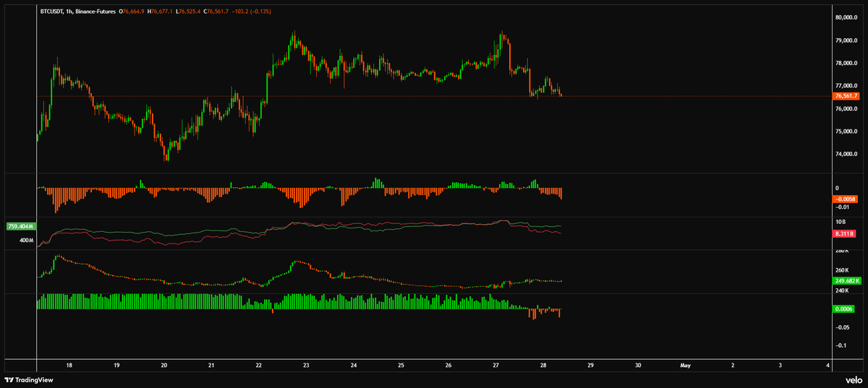Viewport: 868px width, 388px height.
Task: Click the velo logo
Action: [x=853, y=380]
